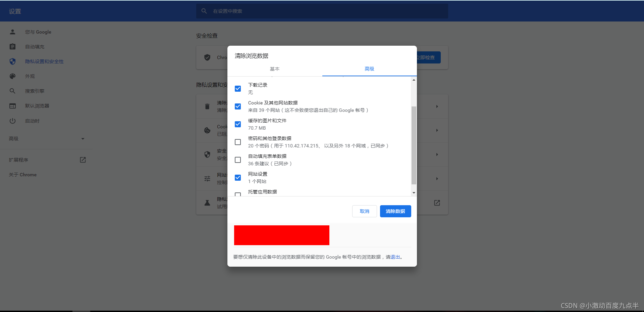Screen dimensions: 644x312
Task: Click the trash icon in privacy list
Action: (x=207, y=106)
